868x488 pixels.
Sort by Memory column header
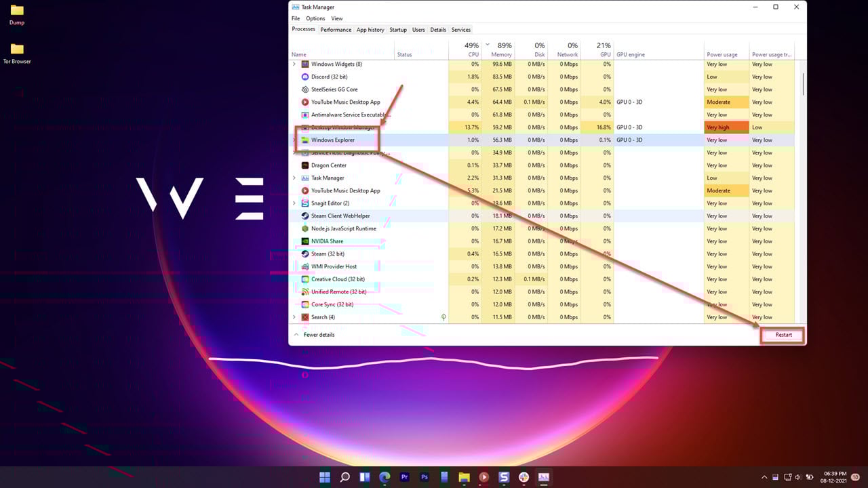[x=497, y=49]
